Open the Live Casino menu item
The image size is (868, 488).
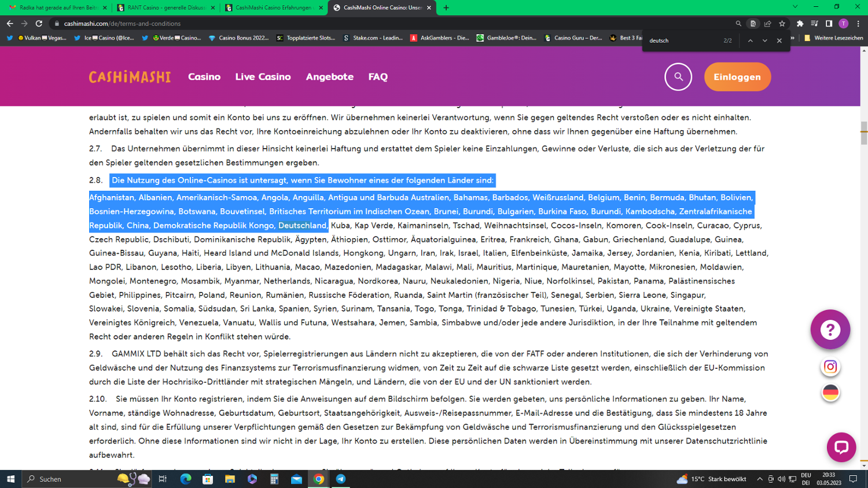(x=263, y=77)
